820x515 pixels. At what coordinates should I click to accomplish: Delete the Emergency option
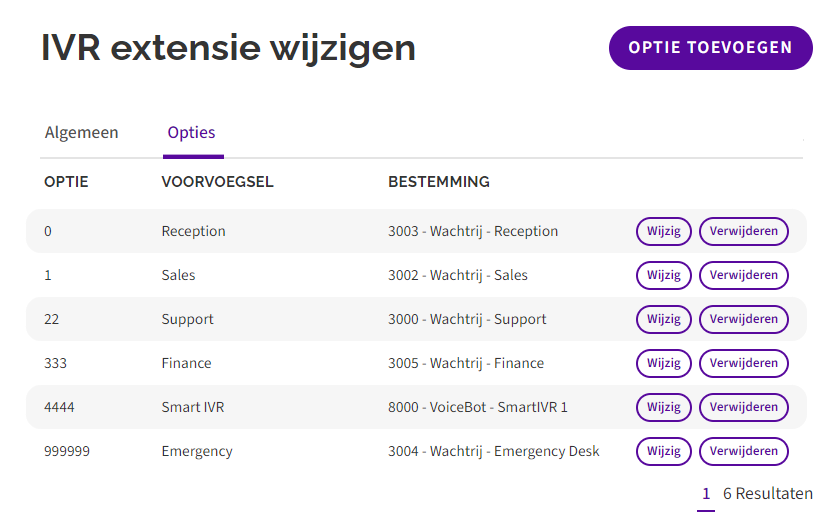point(743,451)
